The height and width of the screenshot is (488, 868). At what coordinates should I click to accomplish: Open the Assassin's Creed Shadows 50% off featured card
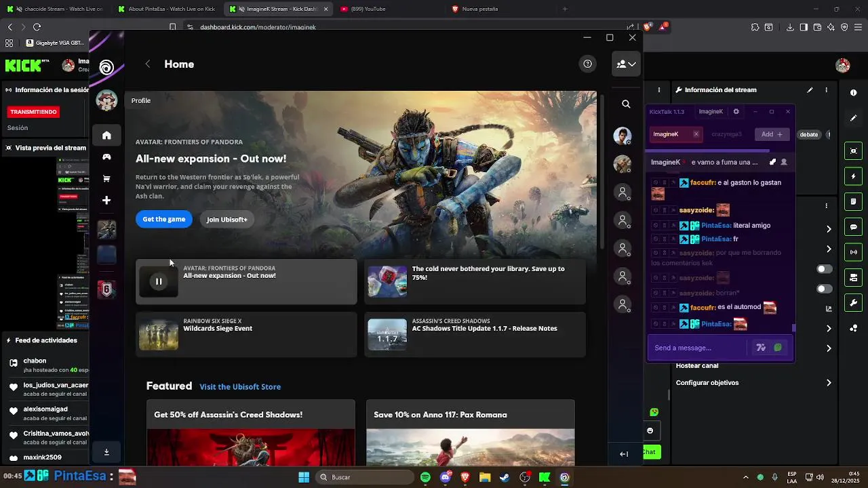pos(251,432)
